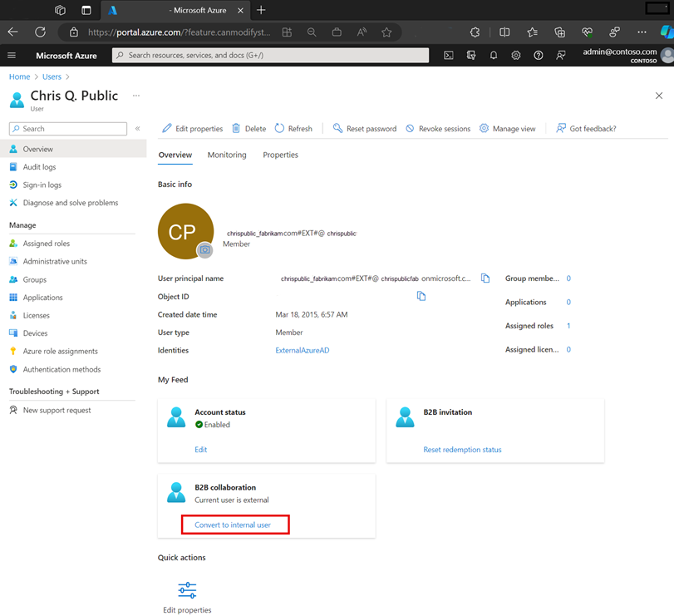Image resolution: width=674 pixels, height=616 pixels.
Task: Open the Cloud Shell icon in header
Action: click(449, 56)
